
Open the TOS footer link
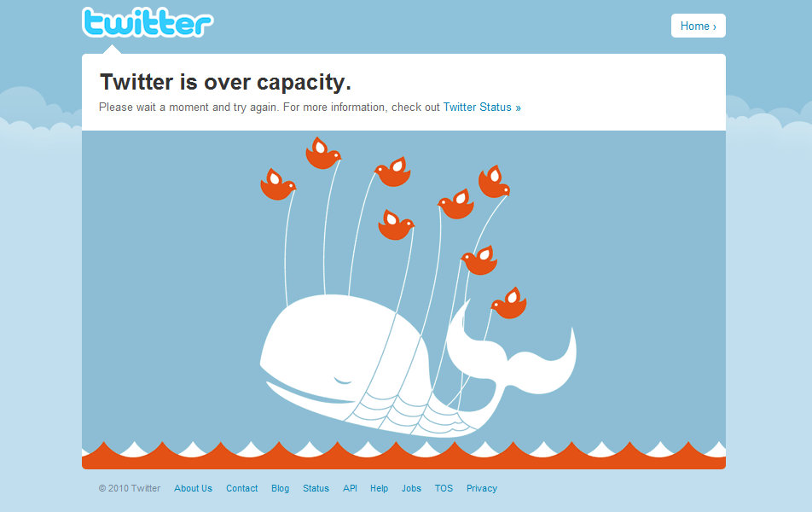point(444,488)
